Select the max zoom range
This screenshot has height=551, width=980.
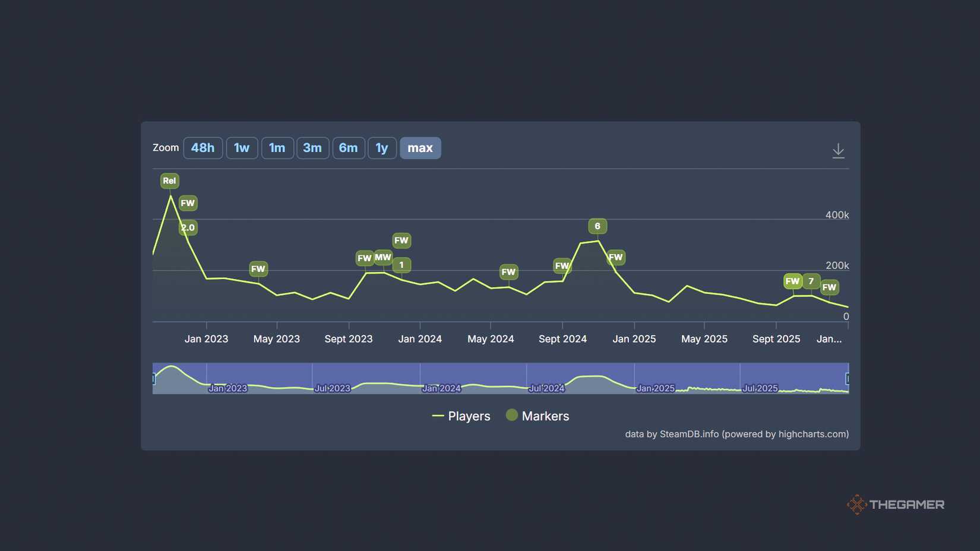coord(420,148)
